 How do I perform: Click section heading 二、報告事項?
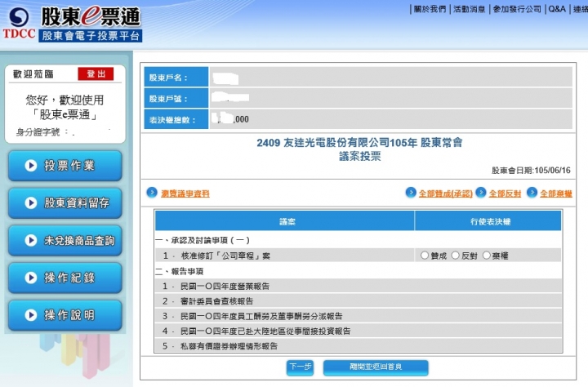pyautogui.click(x=179, y=271)
